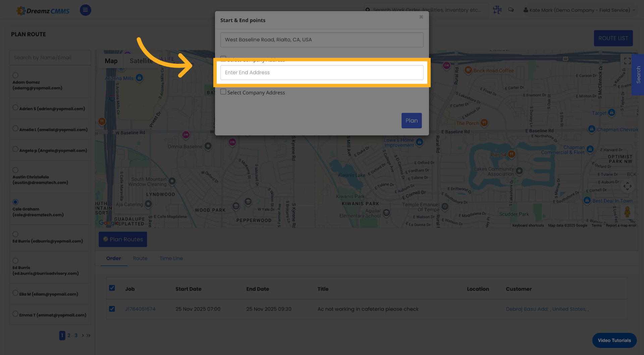644x355 pixels.
Task: Click the Dreamz CMMS logo
Action: tap(43, 10)
